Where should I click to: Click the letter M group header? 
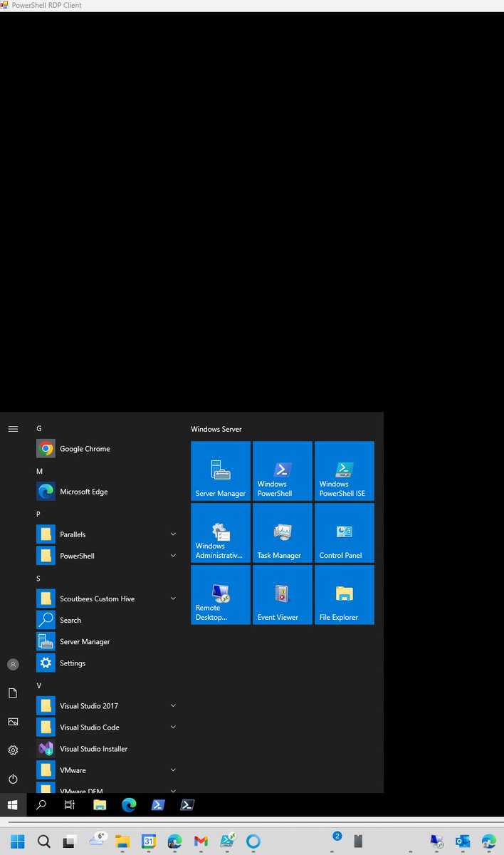pyautogui.click(x=39, y=471)
